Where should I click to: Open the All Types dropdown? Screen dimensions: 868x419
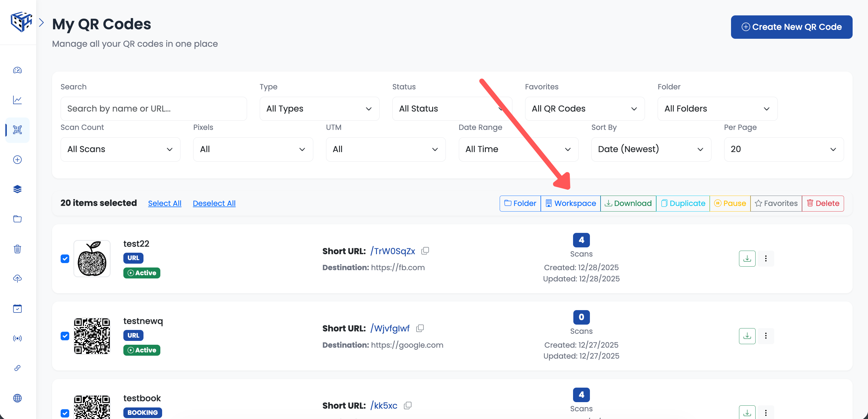[x=319, y=109]
